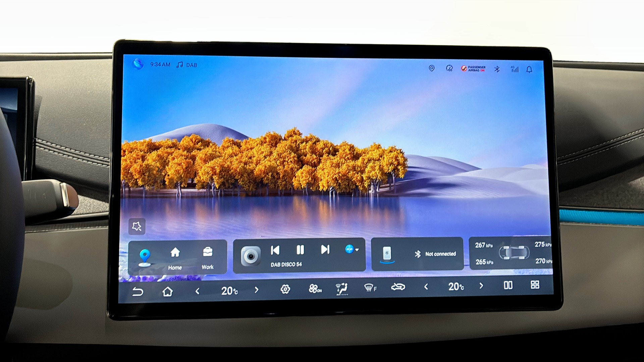
Task: Open the split-screen view icon
Action: [x=508, y=285]
